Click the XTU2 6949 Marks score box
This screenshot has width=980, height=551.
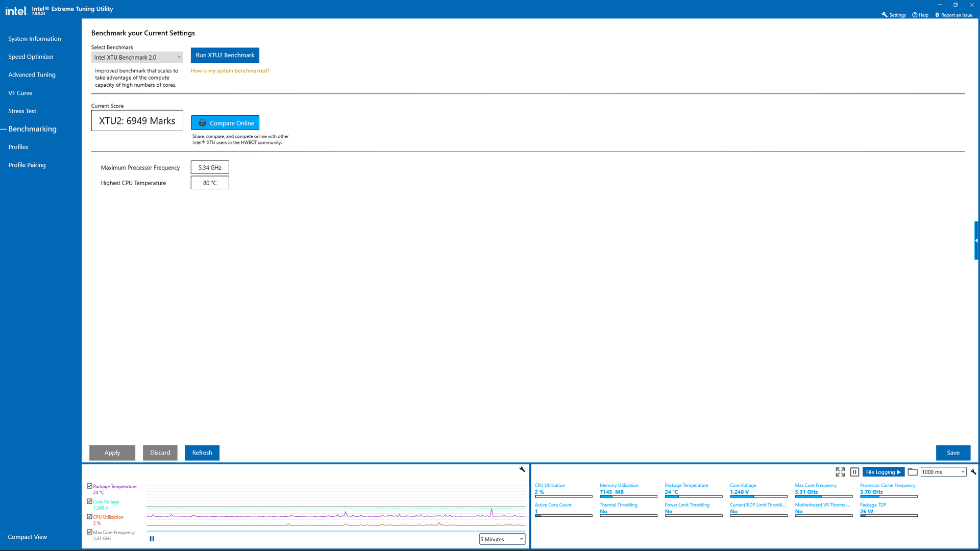(137, 121)
